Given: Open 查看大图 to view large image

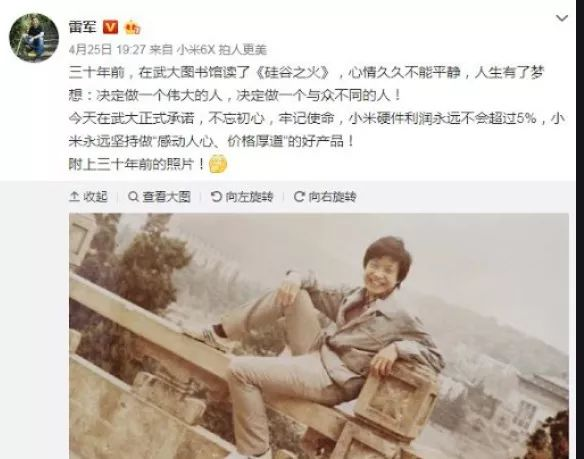Looking at the screenshot, I should click(159, 196).
